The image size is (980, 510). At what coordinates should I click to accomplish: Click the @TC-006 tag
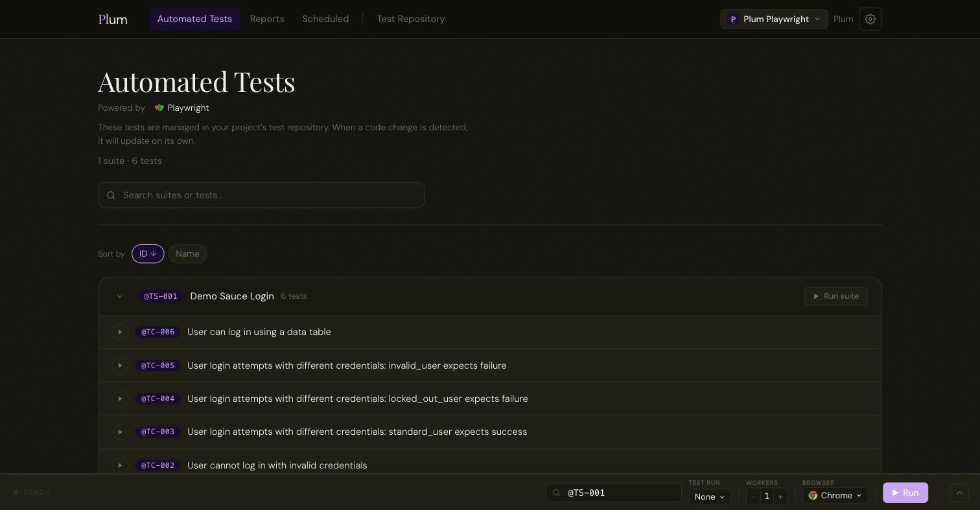[x=158, y=332]
